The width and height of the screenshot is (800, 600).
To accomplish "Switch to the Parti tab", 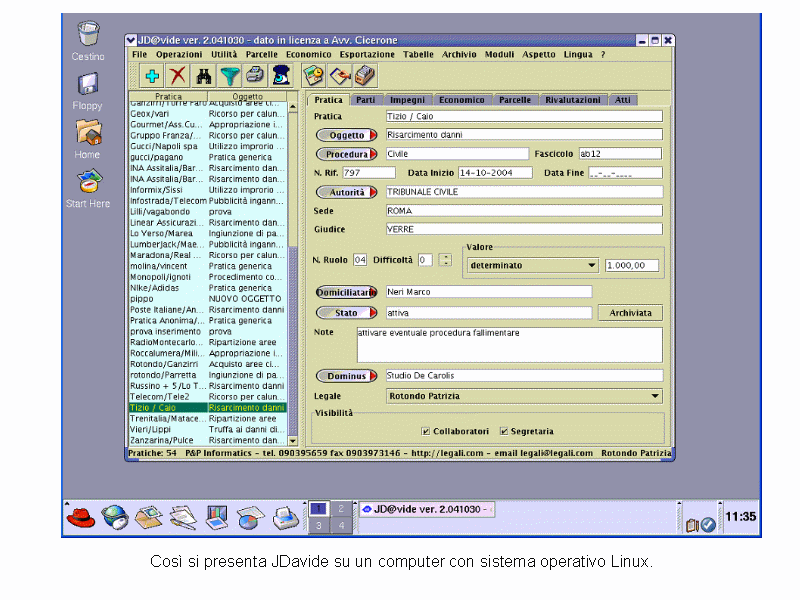I will click(x=365, y=100).
